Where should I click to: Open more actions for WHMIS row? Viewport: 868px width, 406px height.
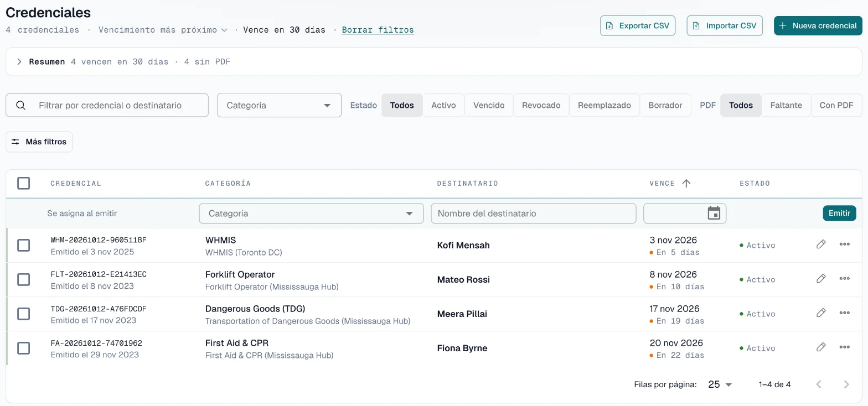(x=844, y=244)
